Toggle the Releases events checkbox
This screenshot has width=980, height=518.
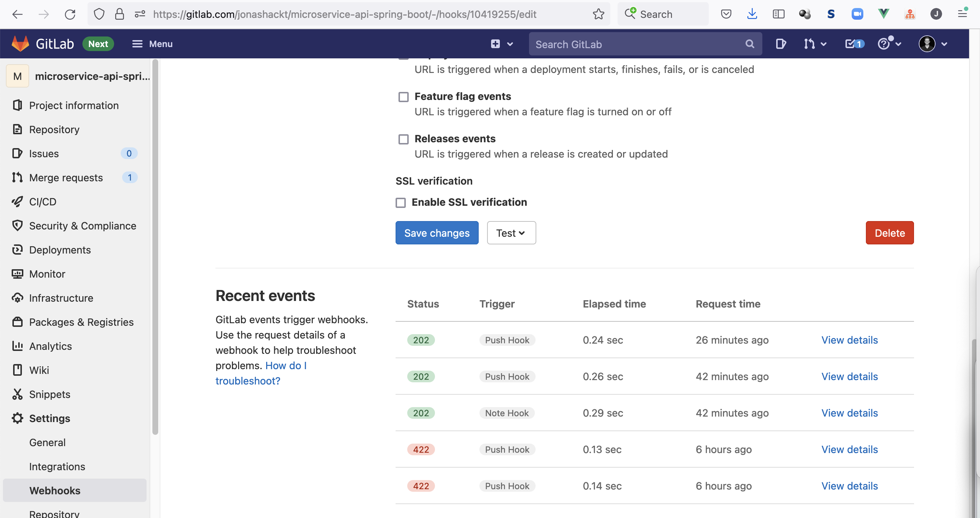point(402,138)
